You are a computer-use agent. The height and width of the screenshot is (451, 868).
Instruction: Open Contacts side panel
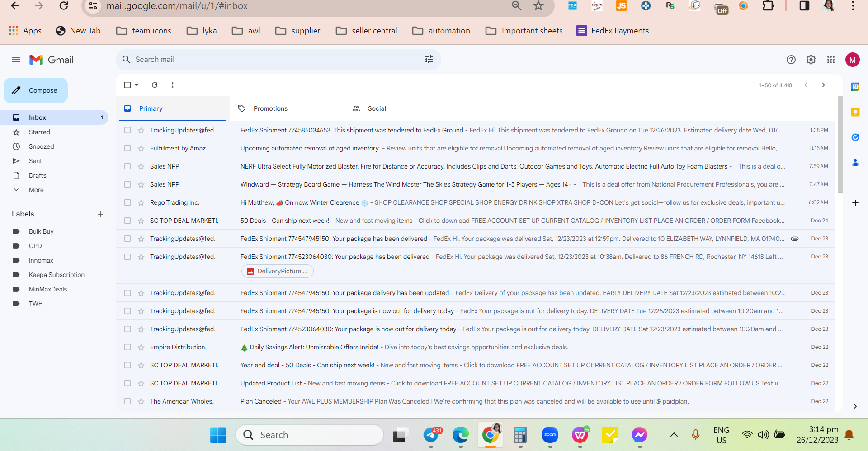pyautogui.click(x=855, y=163)
